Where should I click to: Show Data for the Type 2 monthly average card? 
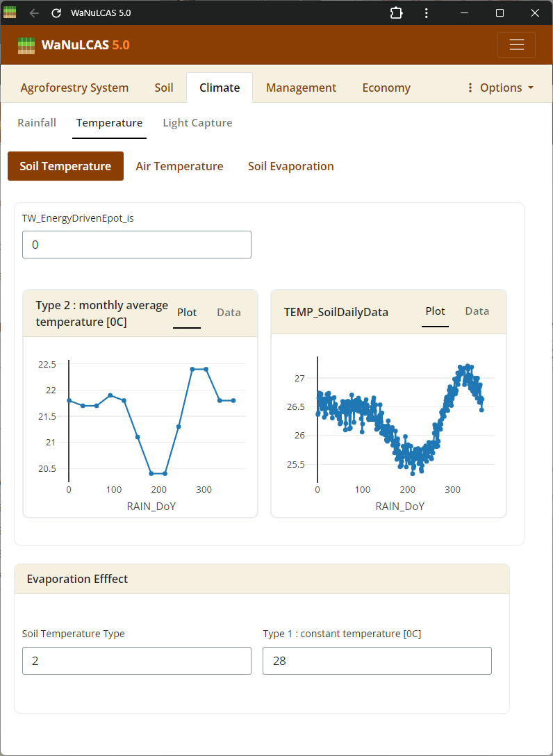229,313
